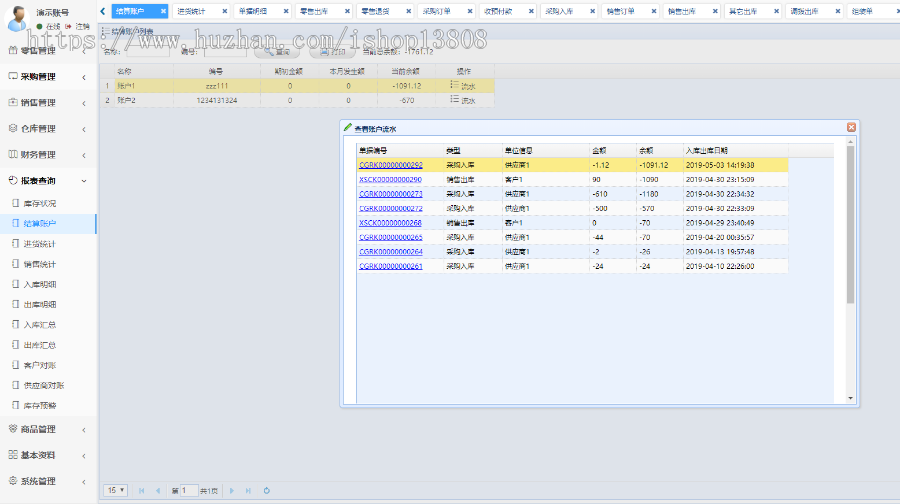The width and height of the screenshot is (900, 504).
Task: Close the 查看账户流水 dialog
Action: click(851, 128)
